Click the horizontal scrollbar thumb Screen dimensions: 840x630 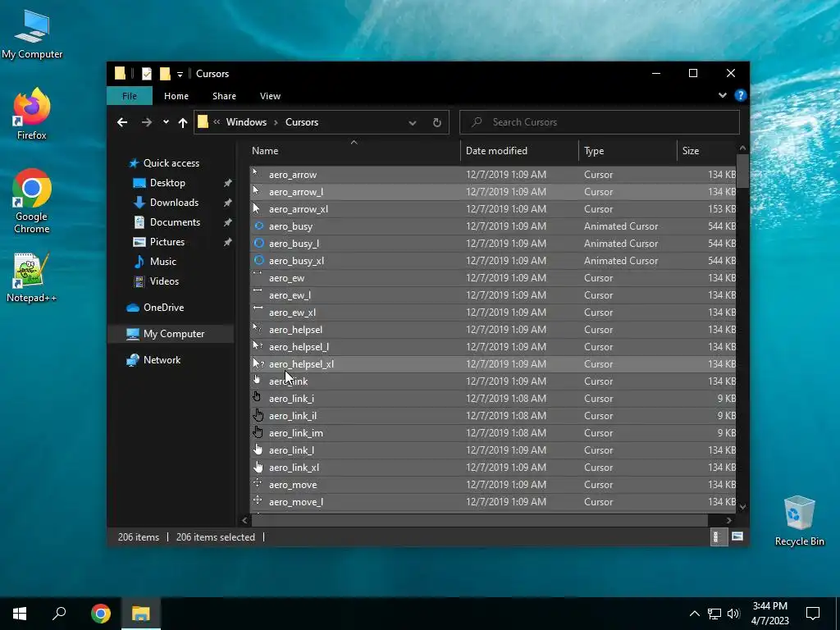click(479, 520)
